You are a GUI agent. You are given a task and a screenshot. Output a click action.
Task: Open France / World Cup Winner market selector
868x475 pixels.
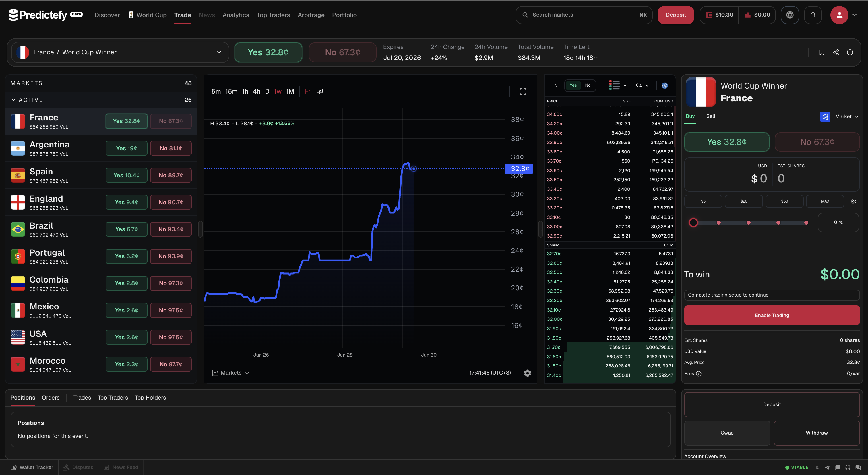click(x=120, y=52)
